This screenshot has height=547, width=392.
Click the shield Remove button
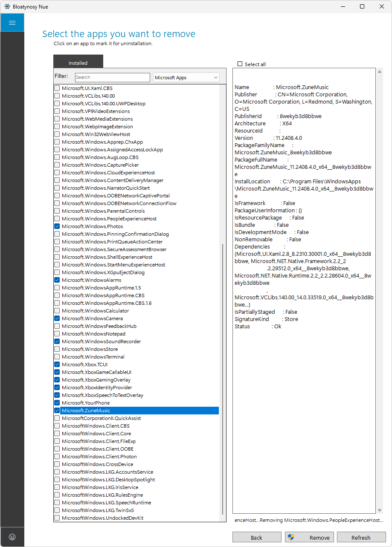click(310, 537)
